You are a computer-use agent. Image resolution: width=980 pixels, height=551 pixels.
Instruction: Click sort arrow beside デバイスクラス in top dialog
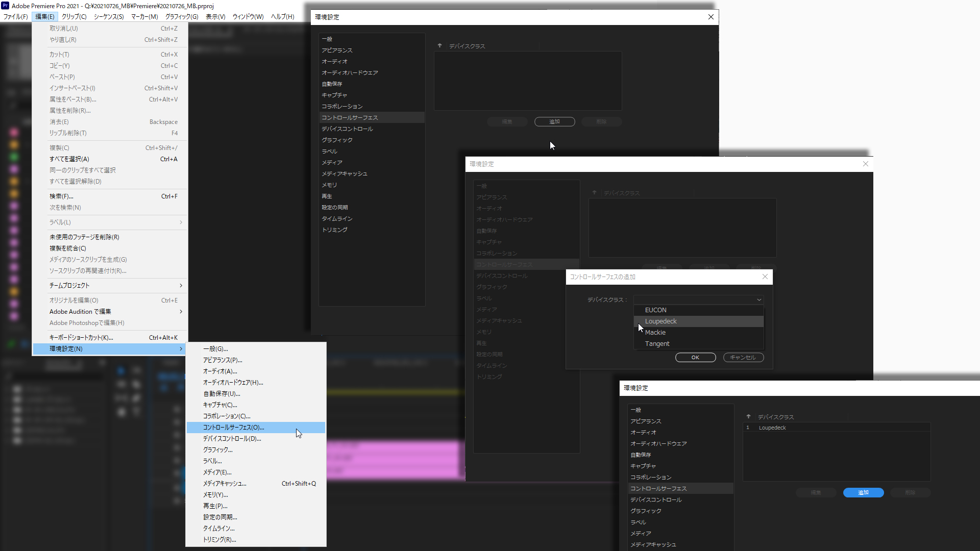coord(439,46)
